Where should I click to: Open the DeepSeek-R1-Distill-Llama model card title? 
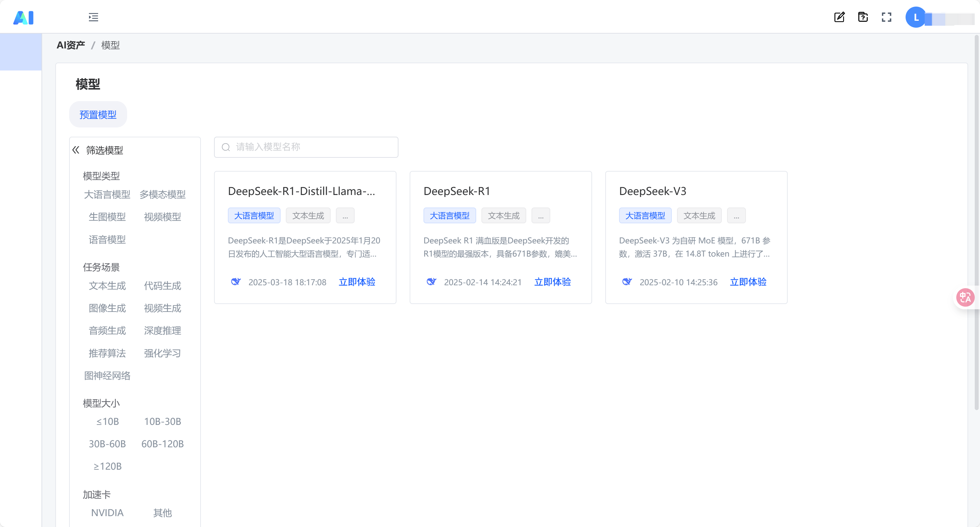[x=301, y=191]
